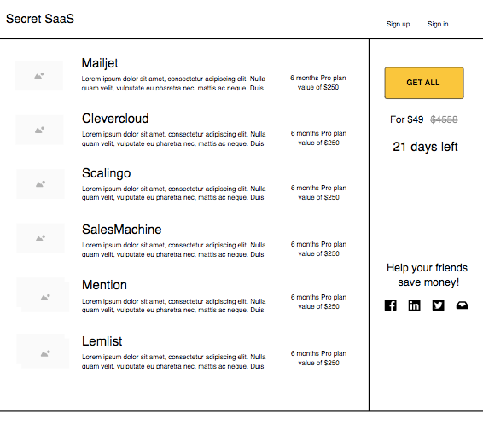Screen dimensions: 483x448
Task: Click the Lemlist Lorem ipsum description
Action: tap(174, 362)
